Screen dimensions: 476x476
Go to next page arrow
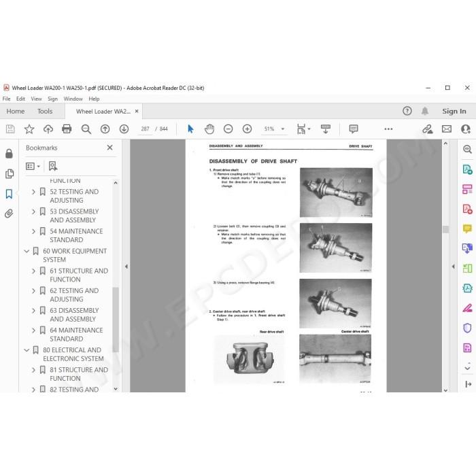[x=124, y=129]
